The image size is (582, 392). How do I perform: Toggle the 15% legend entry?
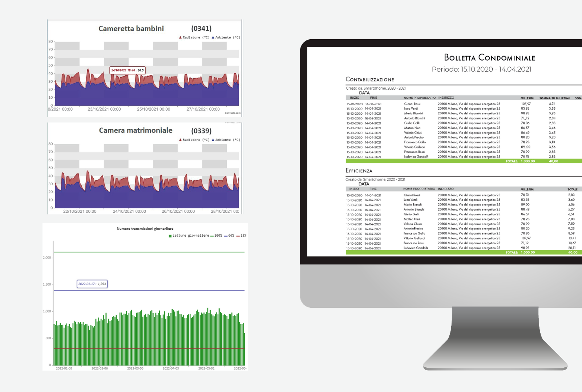(241, 236)
